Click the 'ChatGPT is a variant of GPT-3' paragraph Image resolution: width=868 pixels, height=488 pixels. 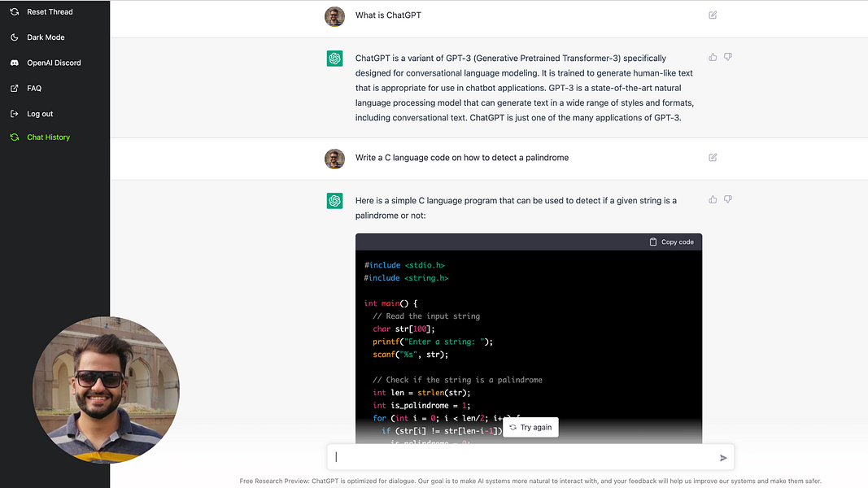524,87
